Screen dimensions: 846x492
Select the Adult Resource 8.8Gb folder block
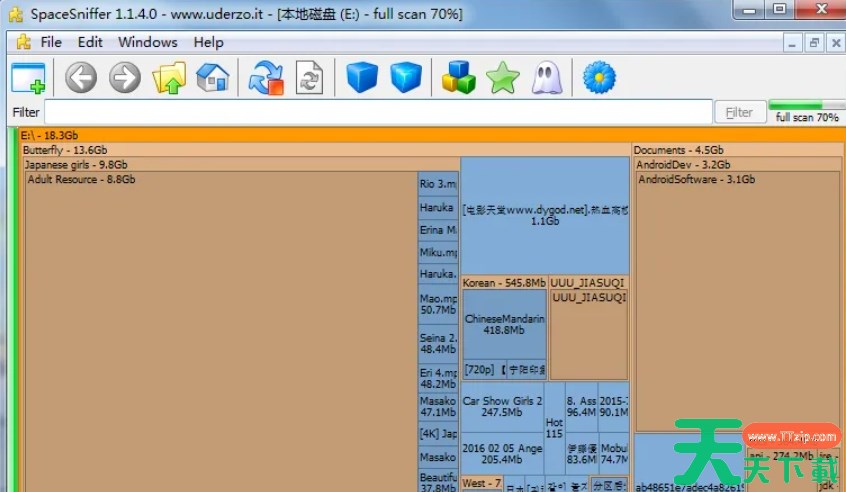(x=220, y=330)
